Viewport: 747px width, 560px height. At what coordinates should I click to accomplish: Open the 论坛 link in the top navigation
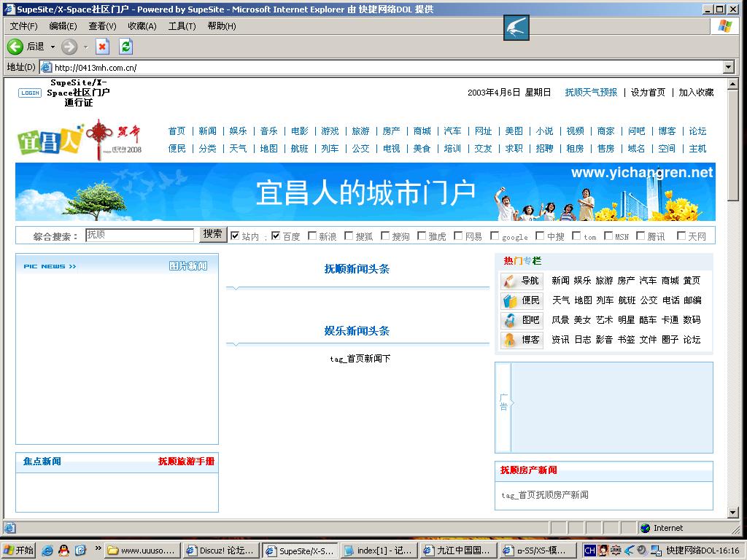[x=697, y=131]
